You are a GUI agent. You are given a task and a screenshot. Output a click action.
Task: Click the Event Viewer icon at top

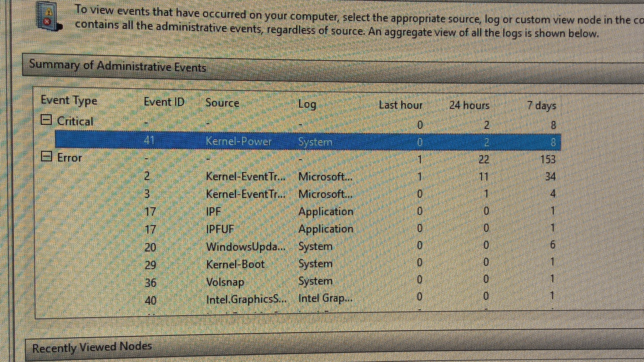48,16
